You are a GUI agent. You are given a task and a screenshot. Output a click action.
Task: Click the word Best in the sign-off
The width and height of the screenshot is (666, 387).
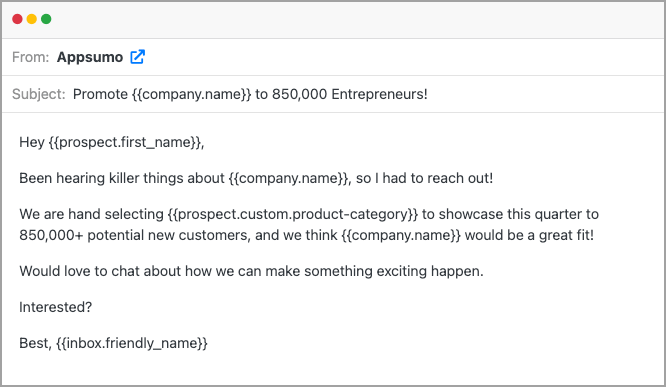click(34, 343)
